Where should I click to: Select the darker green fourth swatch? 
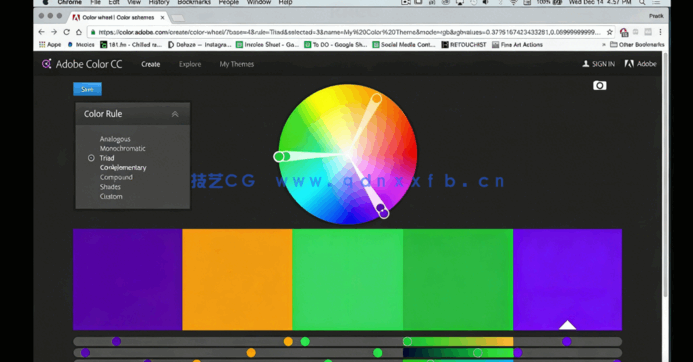pos(458,279)
